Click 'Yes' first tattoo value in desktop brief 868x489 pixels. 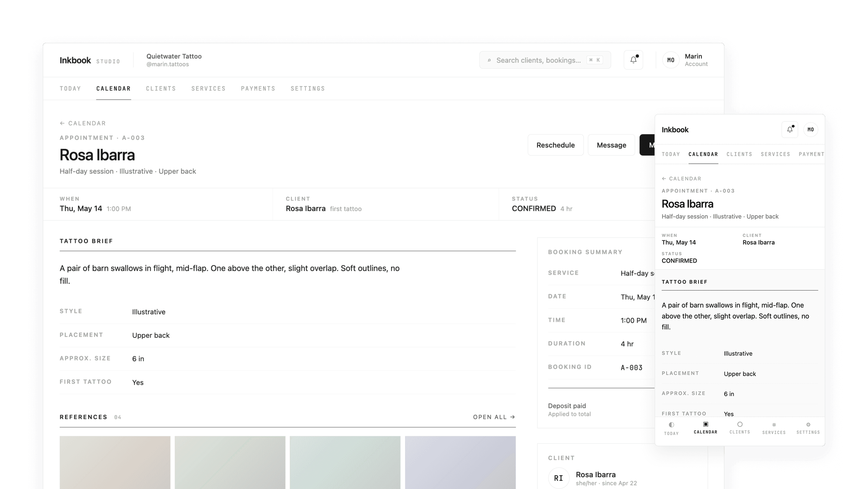pyautogui.click(x=138, y=382)
